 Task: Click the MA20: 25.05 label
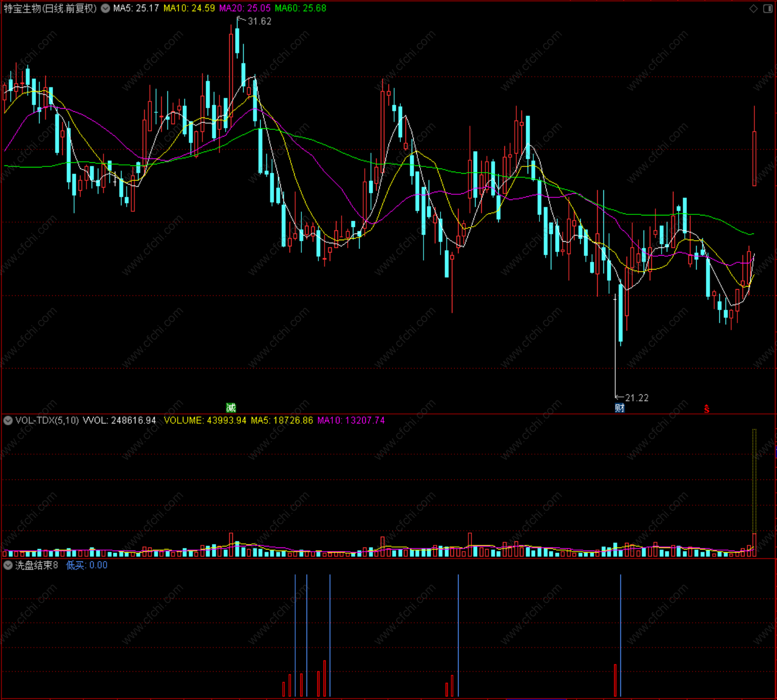[245, 8]
